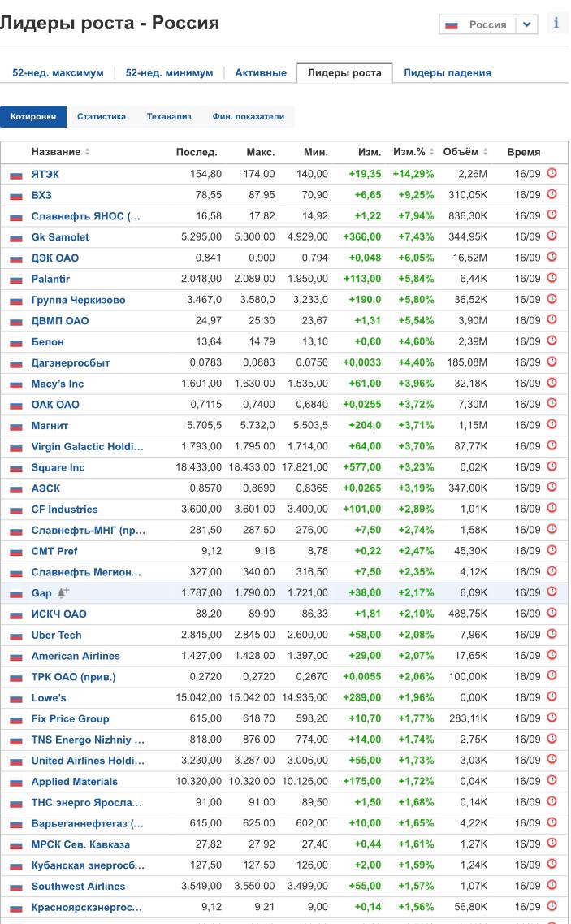This screenshot has height=924, width=571.
Task: Open the ТНС энерго Яросла… link
Action: tap(87, 803)
